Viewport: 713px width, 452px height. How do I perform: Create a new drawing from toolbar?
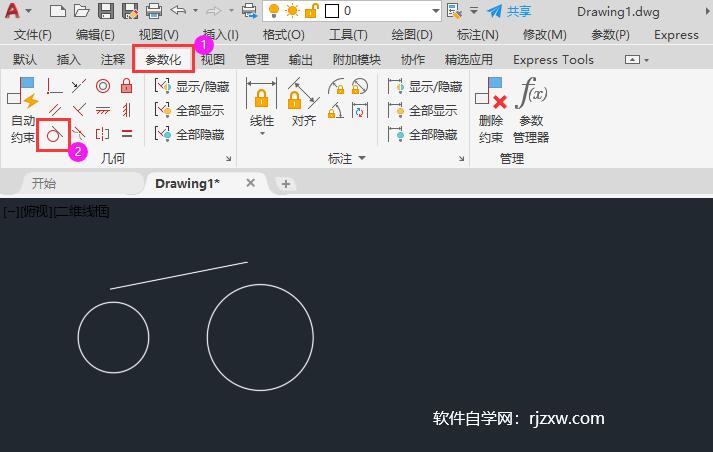(57, 10)
